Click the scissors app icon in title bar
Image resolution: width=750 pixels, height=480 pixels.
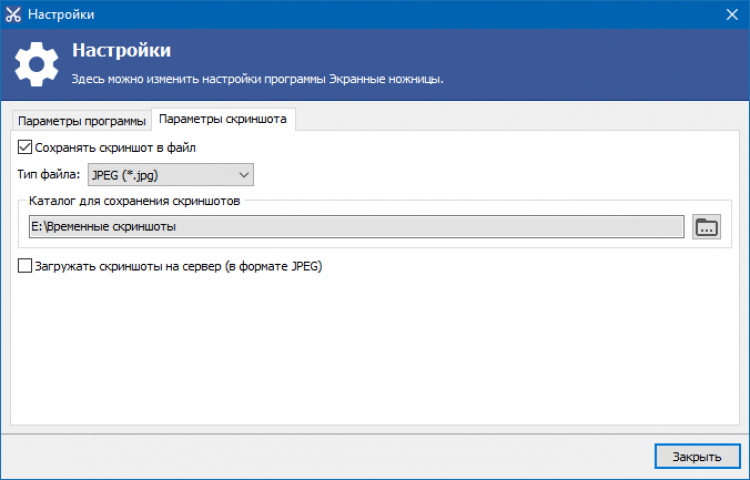(x=14, y=14)
